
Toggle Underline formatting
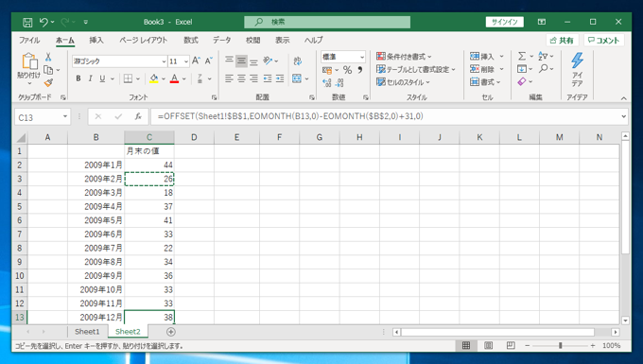pyautogui.click(x=102, y=78)
